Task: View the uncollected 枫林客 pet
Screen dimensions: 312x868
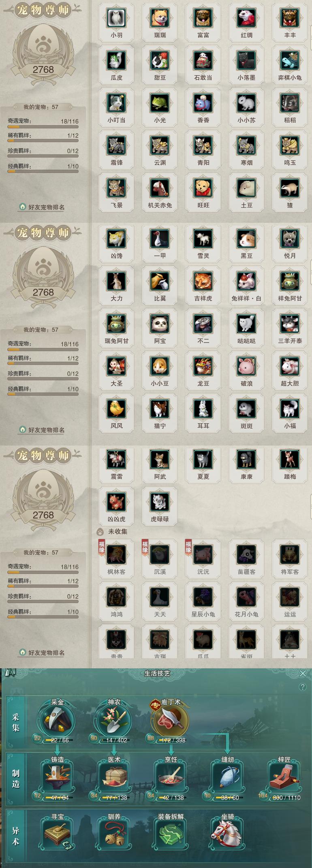Action: (x=117, y=555)
